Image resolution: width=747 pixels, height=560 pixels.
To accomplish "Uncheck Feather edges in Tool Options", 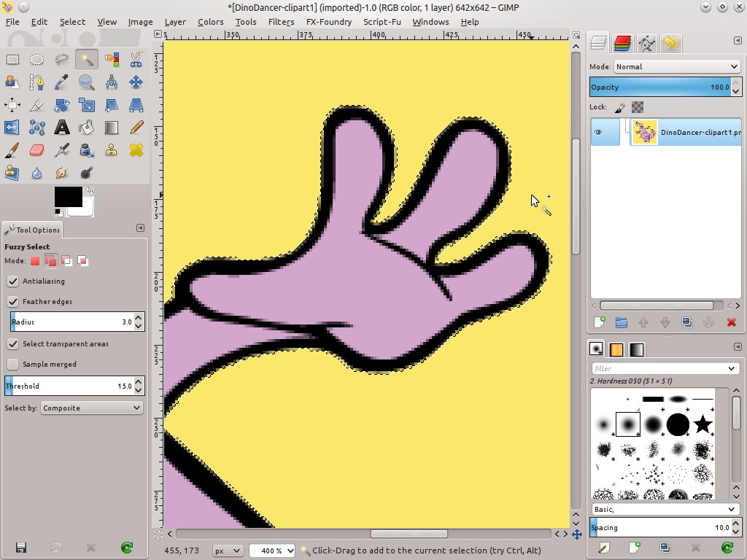I will click(12, 301).
